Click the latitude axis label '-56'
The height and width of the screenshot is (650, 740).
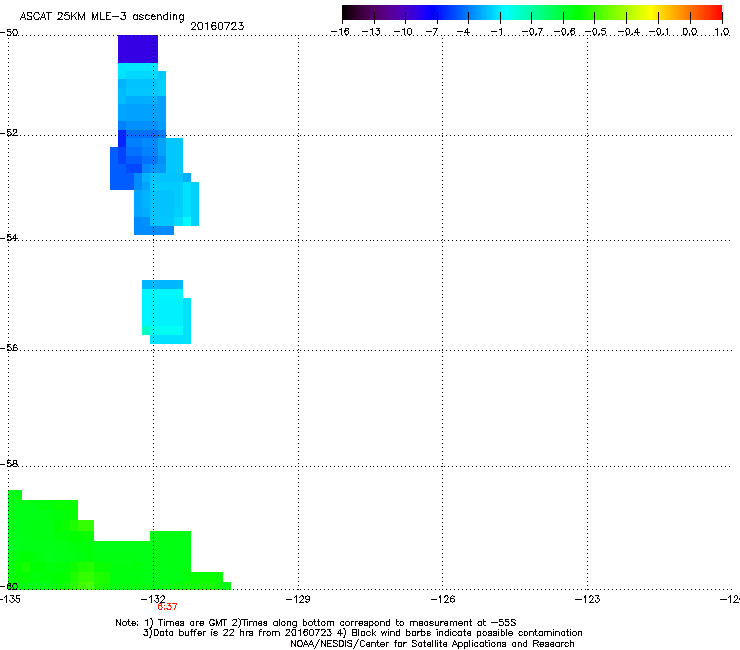[x=9, y=347]
